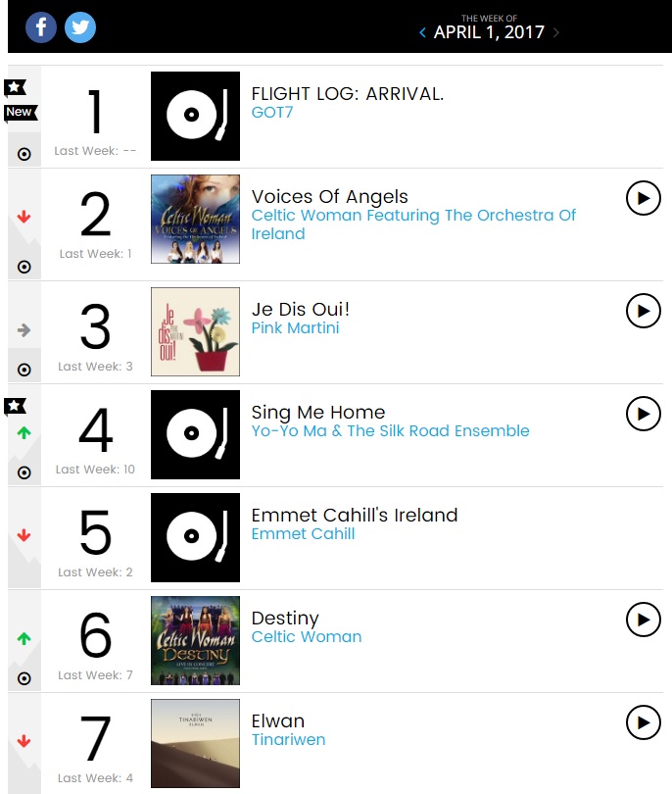Expand details for rank 1 entry

[x=24, y=154]
